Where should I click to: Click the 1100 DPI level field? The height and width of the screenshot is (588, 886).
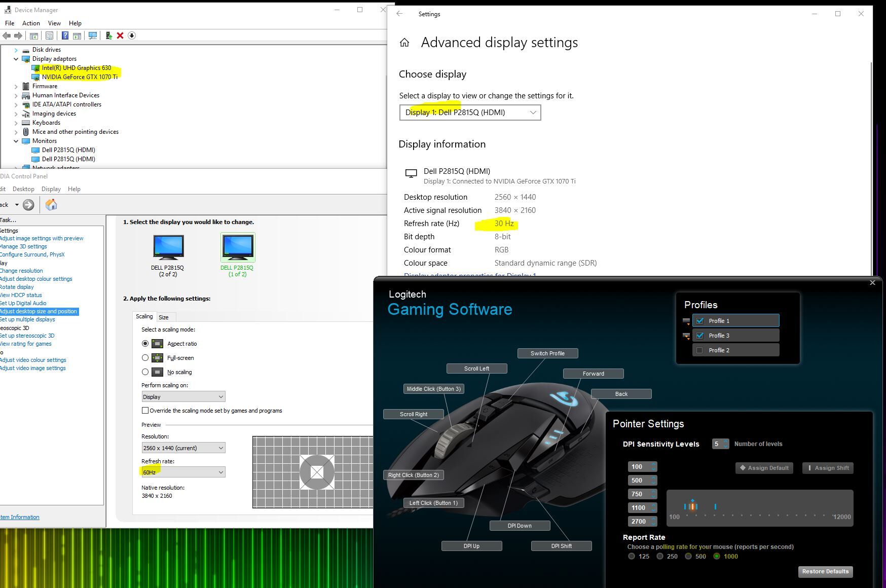pos(642,507)
